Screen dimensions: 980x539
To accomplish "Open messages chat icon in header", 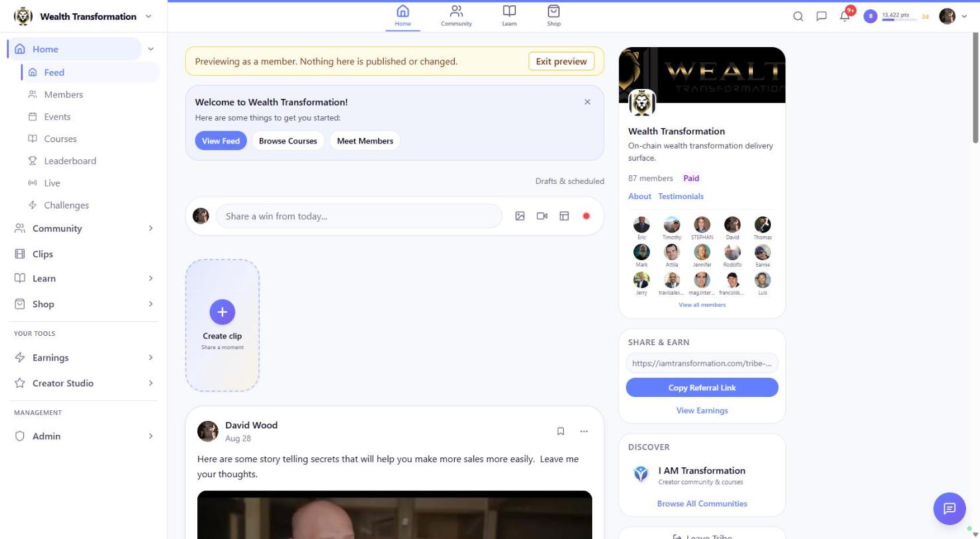I will (x=821, y=17).
